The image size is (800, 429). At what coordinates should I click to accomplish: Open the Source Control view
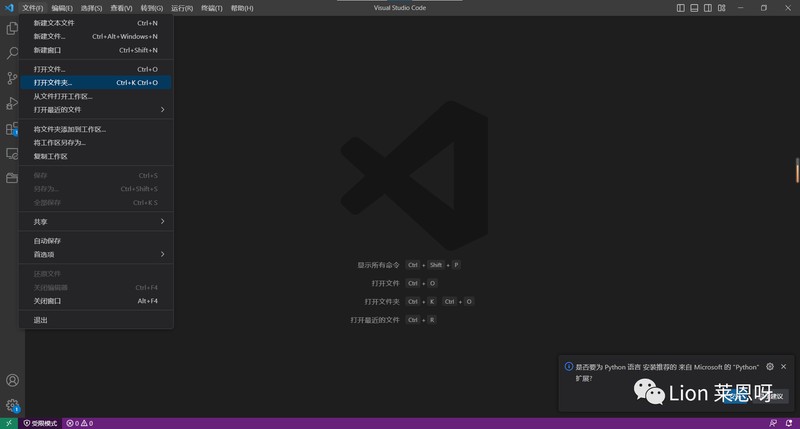click(12, 78)
